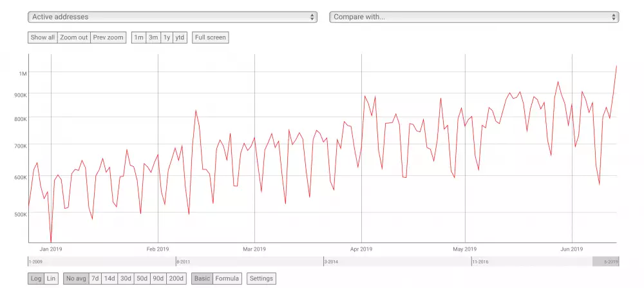Expand the Compare with dropdown
The width and height of the screenshot is (644, 288).
474,17
